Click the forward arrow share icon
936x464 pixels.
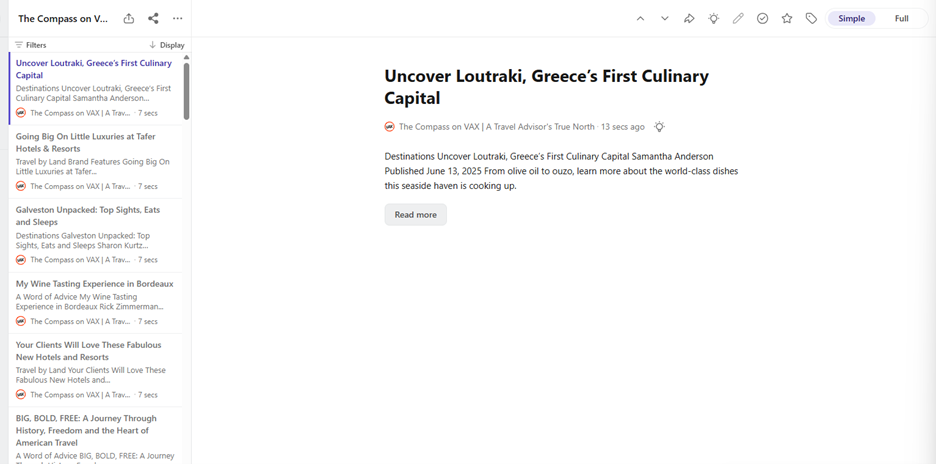(689, 19)
